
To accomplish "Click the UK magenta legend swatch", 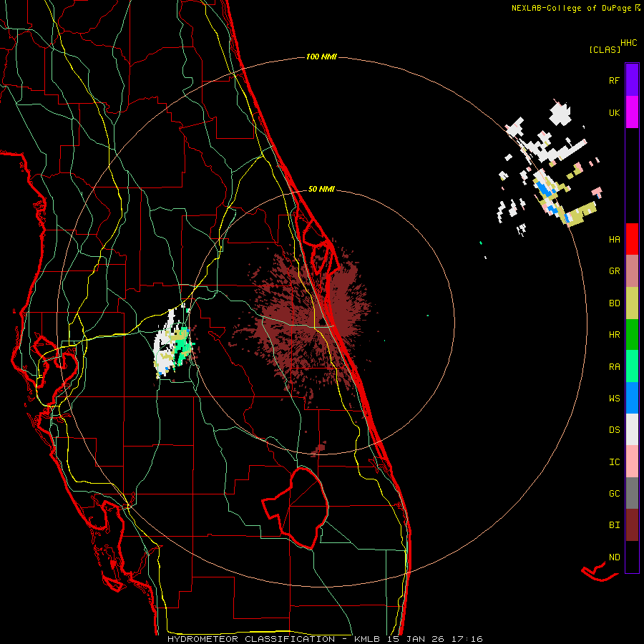I will tap(632, 112).
